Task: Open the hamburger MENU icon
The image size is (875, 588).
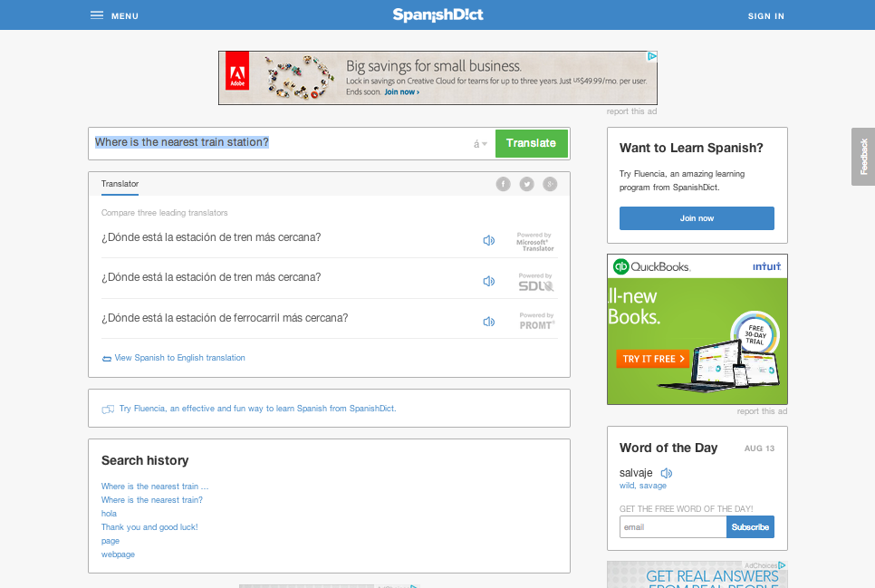Action: (97, 15)
